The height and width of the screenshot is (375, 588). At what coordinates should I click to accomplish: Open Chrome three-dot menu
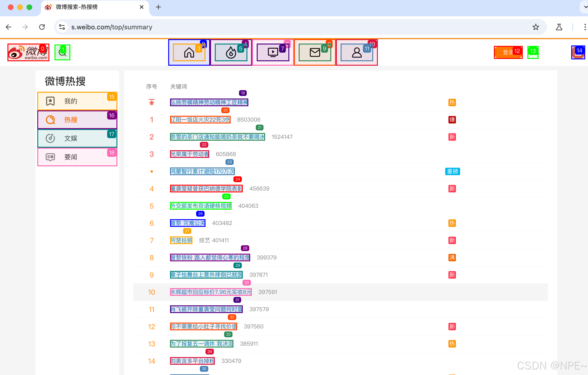pos(585,27)
